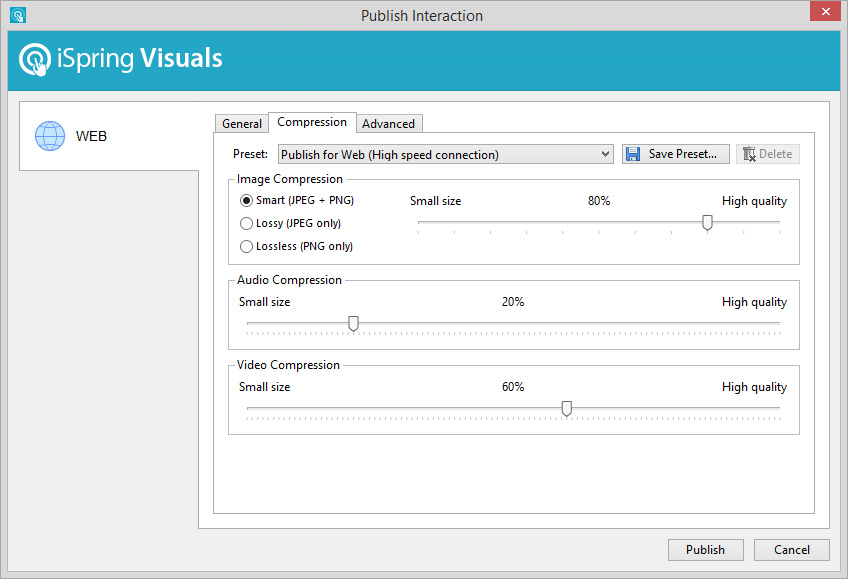The width and height of the screenshot is (848, 579).
Task: Click the audio compression slider thumb
Action: tap(353, 323)
